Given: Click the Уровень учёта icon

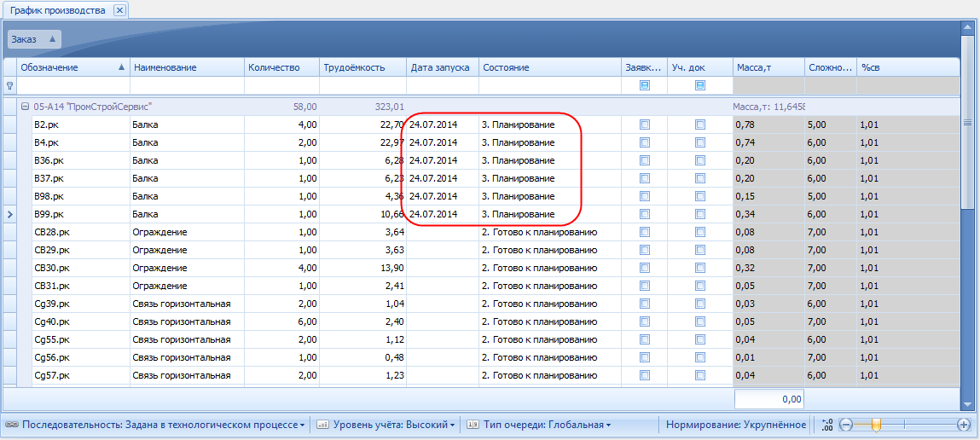Looking at the screenshot, I should click(322, 425).
